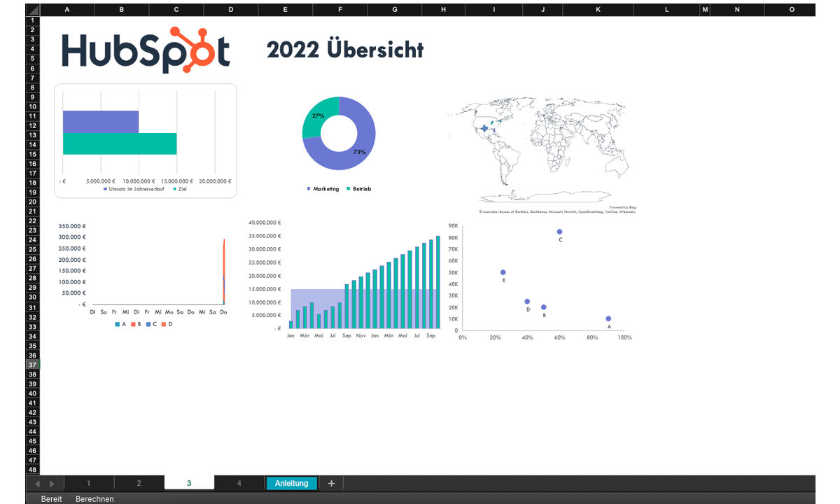Select column header D

[x=231, y=9]
